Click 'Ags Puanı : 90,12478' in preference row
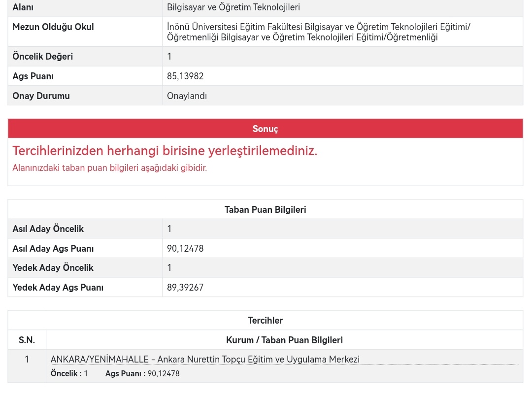This screenshot has width=532, height=395. 142,373
